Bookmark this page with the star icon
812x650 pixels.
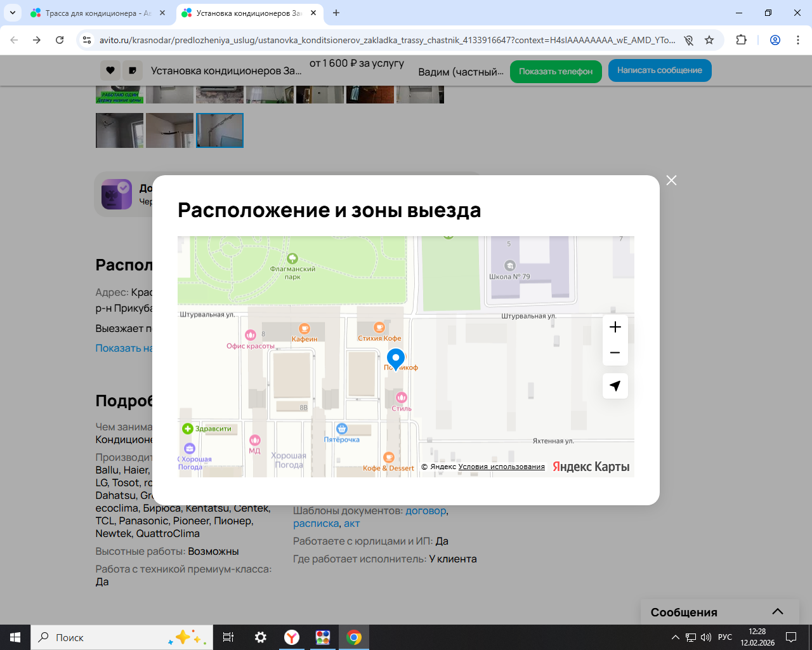coord(709,40)
